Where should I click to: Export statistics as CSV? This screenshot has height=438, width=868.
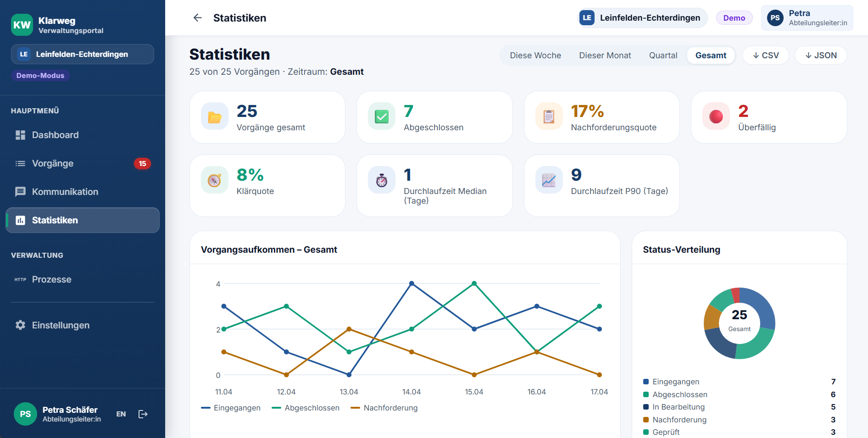pyautogui.click(x=766, y=55)
